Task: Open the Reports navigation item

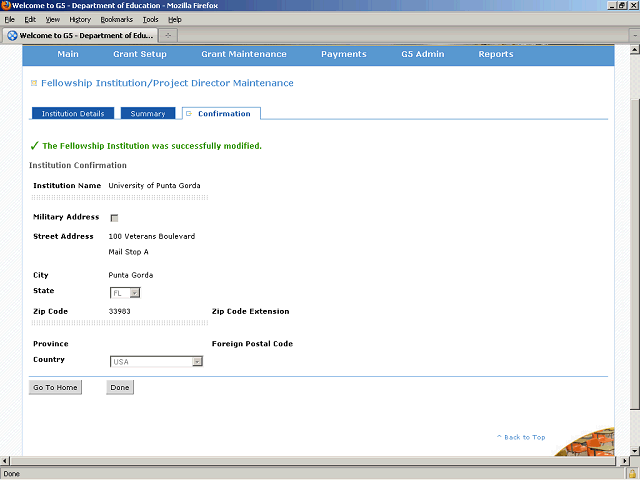Action: point(496,54)
